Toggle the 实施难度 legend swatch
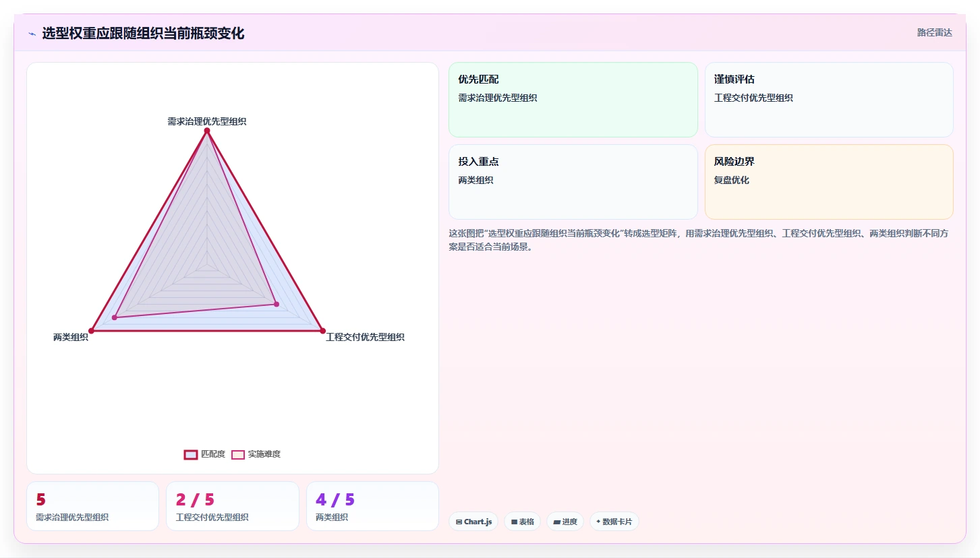 tap(238, 454)
